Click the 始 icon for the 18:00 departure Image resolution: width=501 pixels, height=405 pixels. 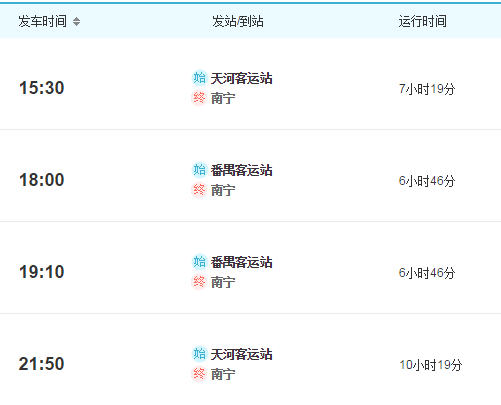(x=199, y=170)
